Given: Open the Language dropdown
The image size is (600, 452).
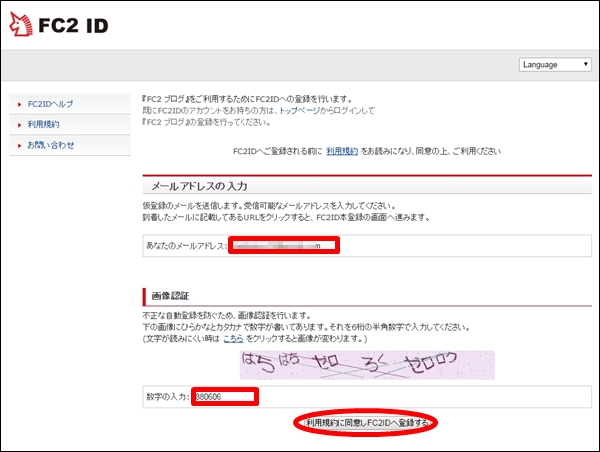Looking at the screenshot, I should pyautogui.click(x=555, y=64).
